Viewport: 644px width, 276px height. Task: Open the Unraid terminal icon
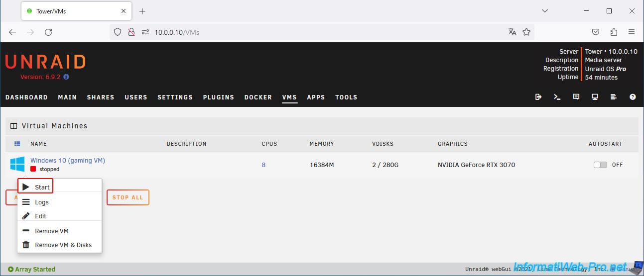[x=557, y=97]
